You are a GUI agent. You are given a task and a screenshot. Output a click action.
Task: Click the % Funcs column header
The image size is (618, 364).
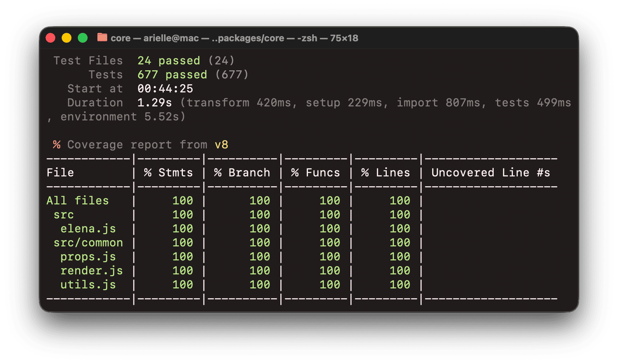(x=316, y=173)
